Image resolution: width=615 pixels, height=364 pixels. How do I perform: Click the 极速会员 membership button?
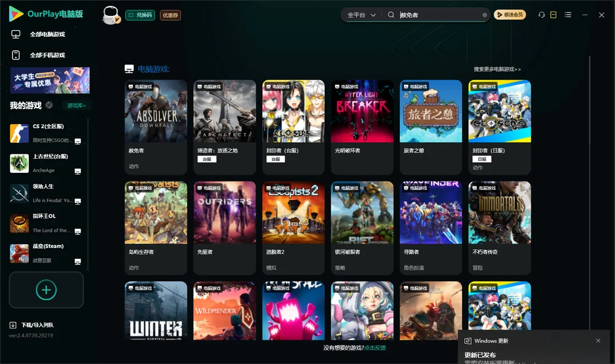pyautogui.click(x=510, y=15)
